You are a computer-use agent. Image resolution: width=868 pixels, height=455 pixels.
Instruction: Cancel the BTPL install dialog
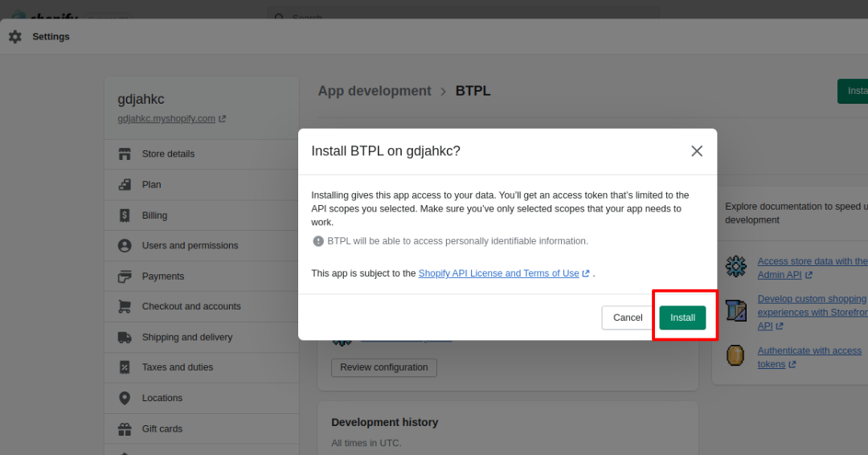click(x=627, y=318)
